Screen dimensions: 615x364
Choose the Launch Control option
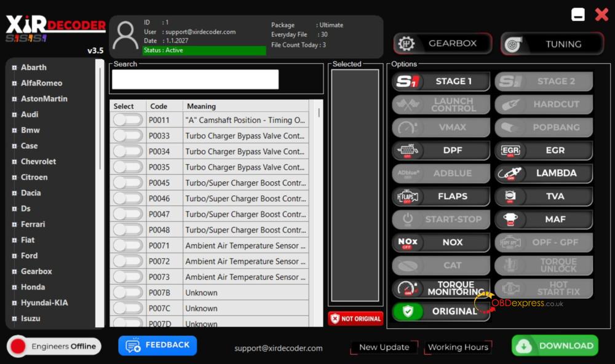pyautogui.click(x=441, y=105)
